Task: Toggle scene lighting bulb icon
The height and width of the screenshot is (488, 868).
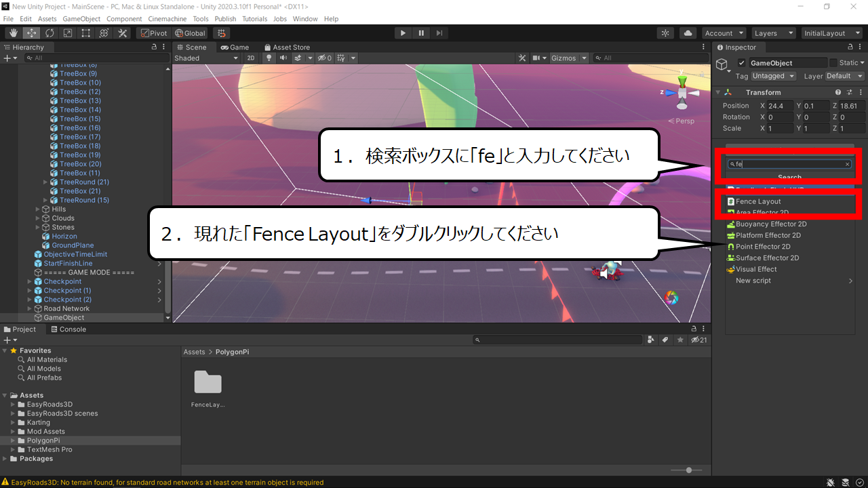Action: pos(269,58)
